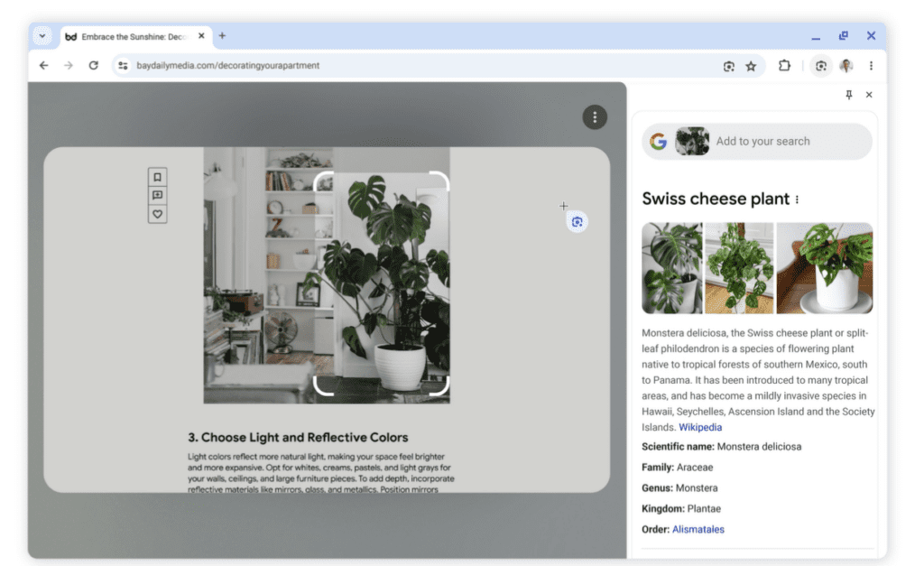924x566 pixels.
Task: Close the Lens side panel
Action: [x=869, y=95]
